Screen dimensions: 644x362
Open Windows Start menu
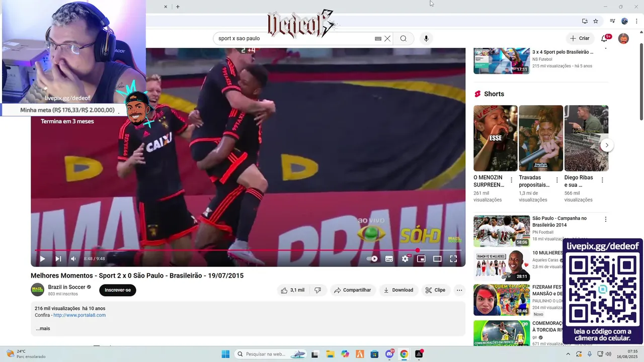(x=225, y=354)
